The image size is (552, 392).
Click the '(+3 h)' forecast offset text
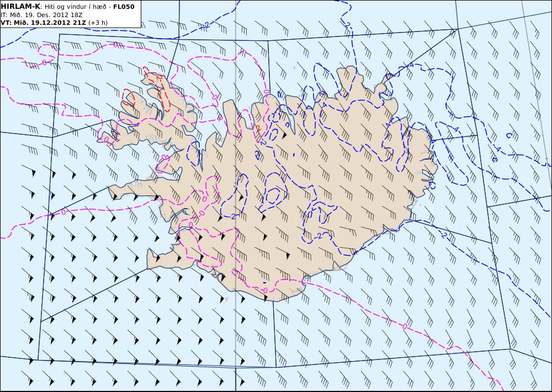98,23
